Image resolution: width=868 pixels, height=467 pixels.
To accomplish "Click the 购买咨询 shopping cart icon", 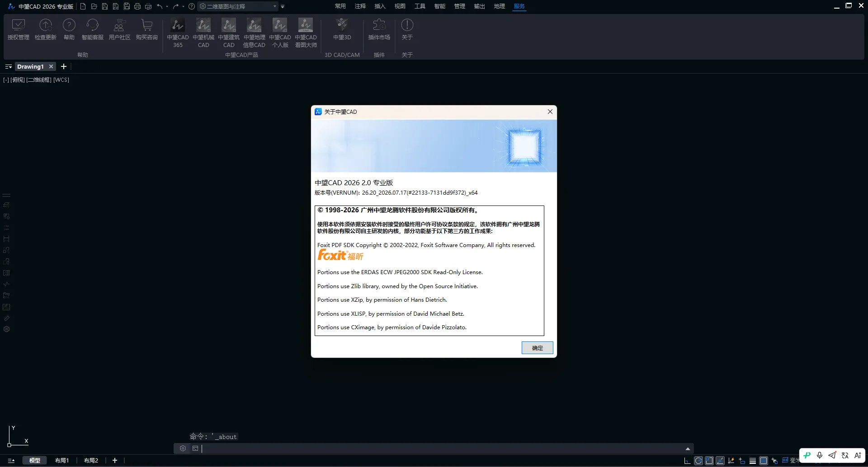I will (x=147, y=30).
